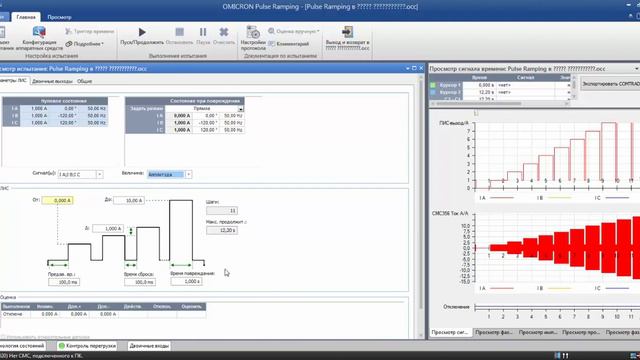This screenshot has height=360, width=640.
Task: Open the test view panel menu arrow
Action: (x=407, y=69)
